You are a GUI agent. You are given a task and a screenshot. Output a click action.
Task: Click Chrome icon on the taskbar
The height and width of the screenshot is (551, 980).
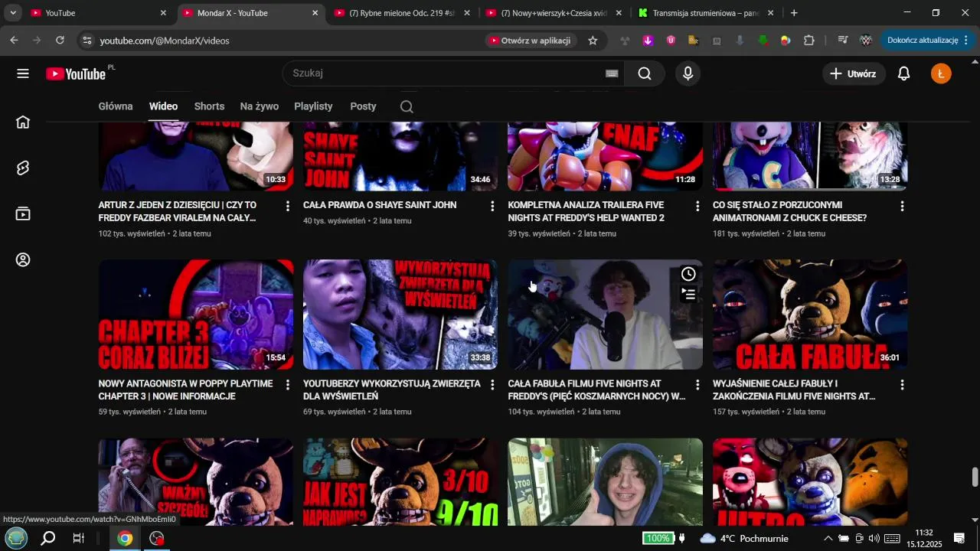pos(125,539)
